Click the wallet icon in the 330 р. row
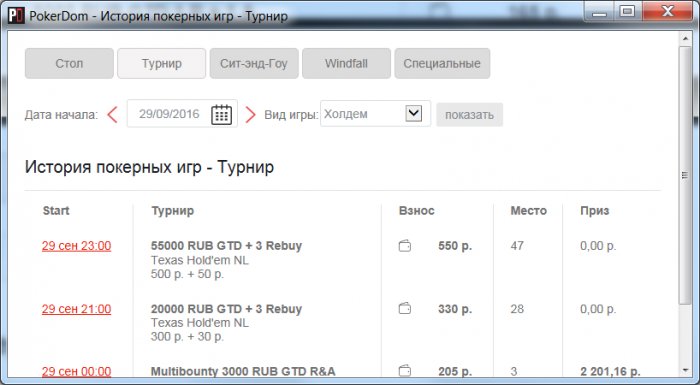Image resolution: width=700 pixels, height=385 pixels. (405, 309)
